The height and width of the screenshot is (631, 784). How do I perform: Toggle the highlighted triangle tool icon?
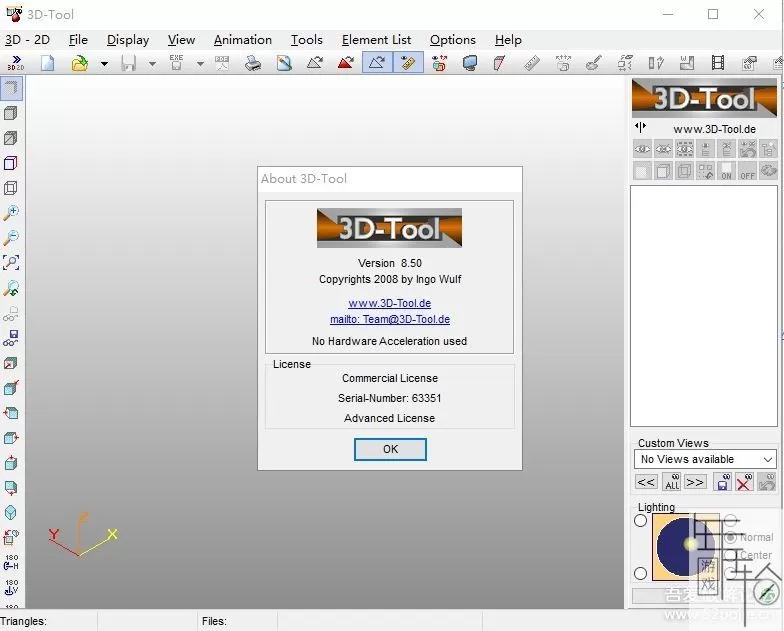(377, 62)
